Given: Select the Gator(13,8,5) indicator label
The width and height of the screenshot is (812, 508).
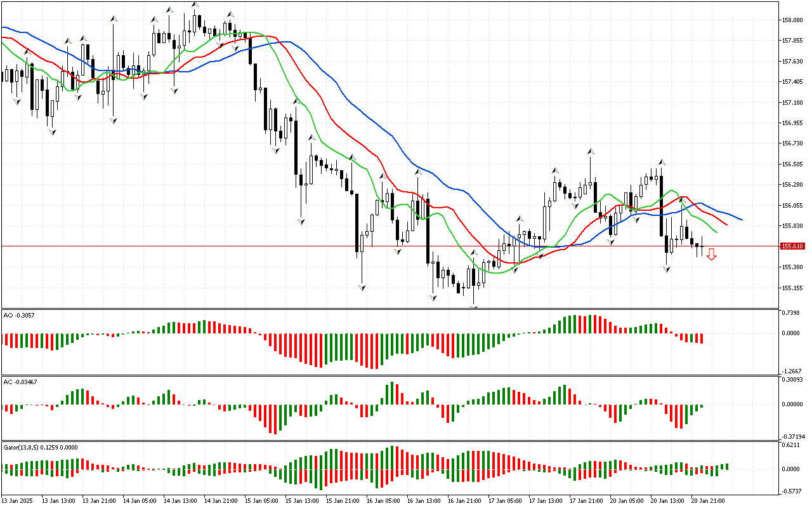Looking at the screenshot, I should 41,447.
